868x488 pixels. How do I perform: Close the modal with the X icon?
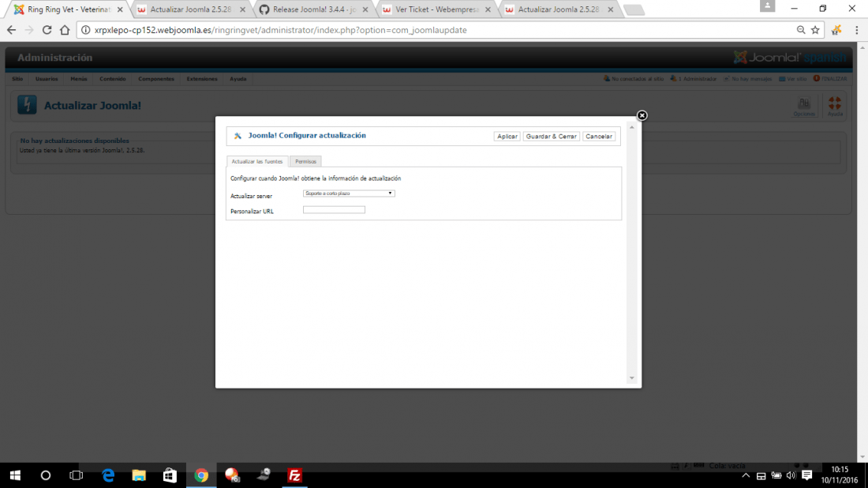(x=642, y=115)
